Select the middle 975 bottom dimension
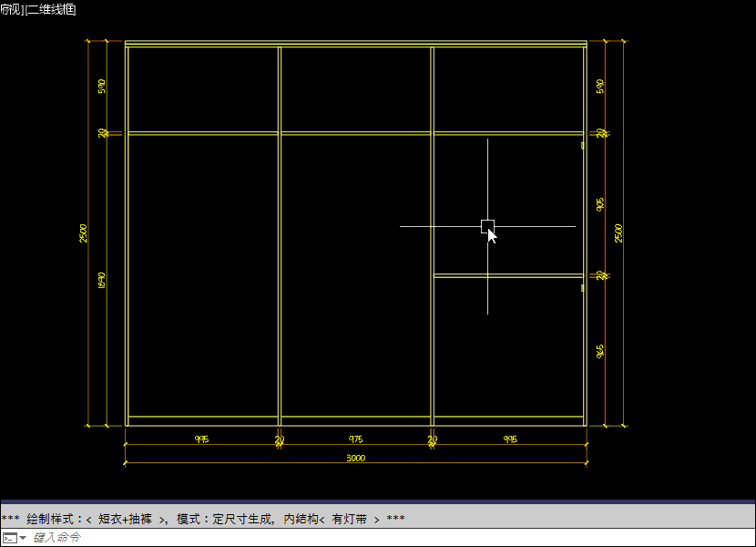Viewport: 756px width, 547px height. click(x=355, y=439)
